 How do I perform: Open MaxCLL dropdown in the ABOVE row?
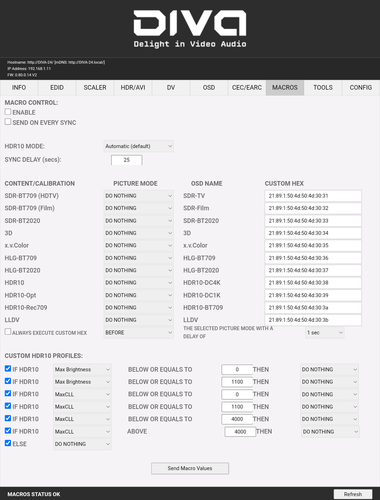click(82, 432)
